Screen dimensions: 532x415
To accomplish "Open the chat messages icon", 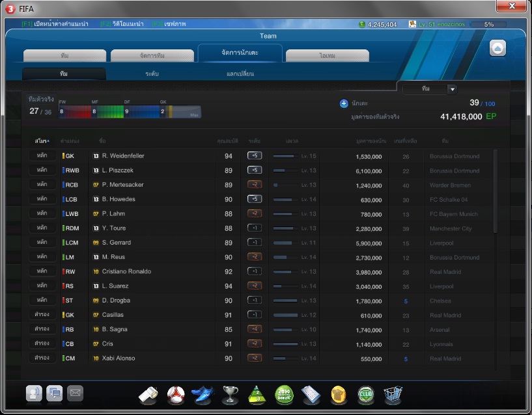I will pos(55,394).
